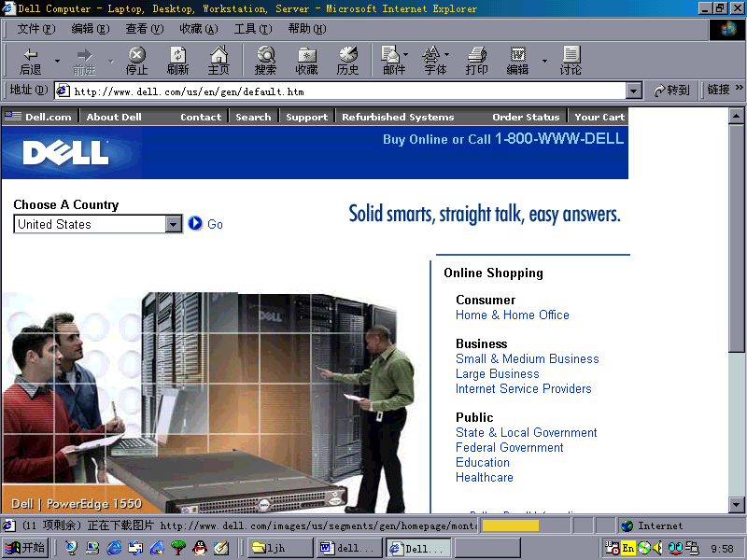Click the volume speaker tray icon
This screenshot has width=747, height=560.
(657, 548)
